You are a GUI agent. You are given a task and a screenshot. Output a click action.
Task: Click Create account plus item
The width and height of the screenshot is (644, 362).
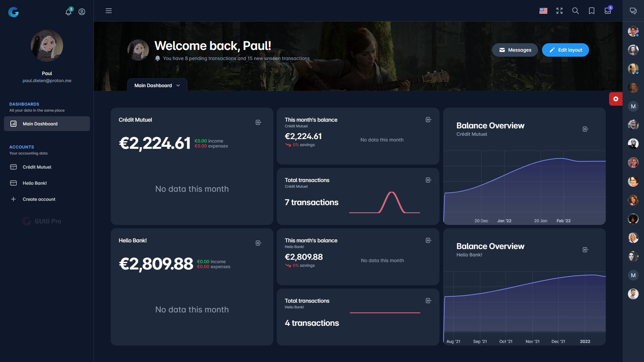coord(39,199)
